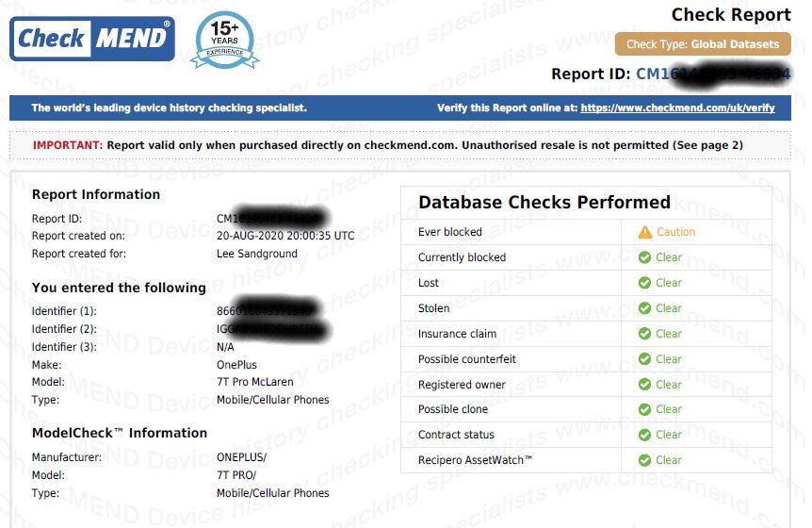Click the Caution status text
This screenshot has height=528, width=812.
click(x=675, y=232)
